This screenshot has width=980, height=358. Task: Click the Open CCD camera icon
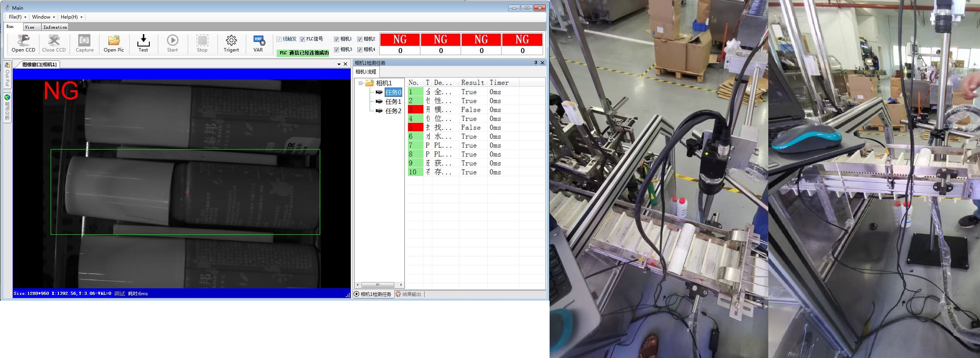23,41
